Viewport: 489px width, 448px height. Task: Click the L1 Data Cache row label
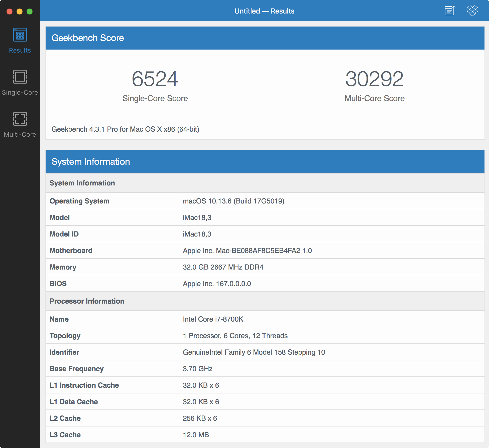point(74,402)
